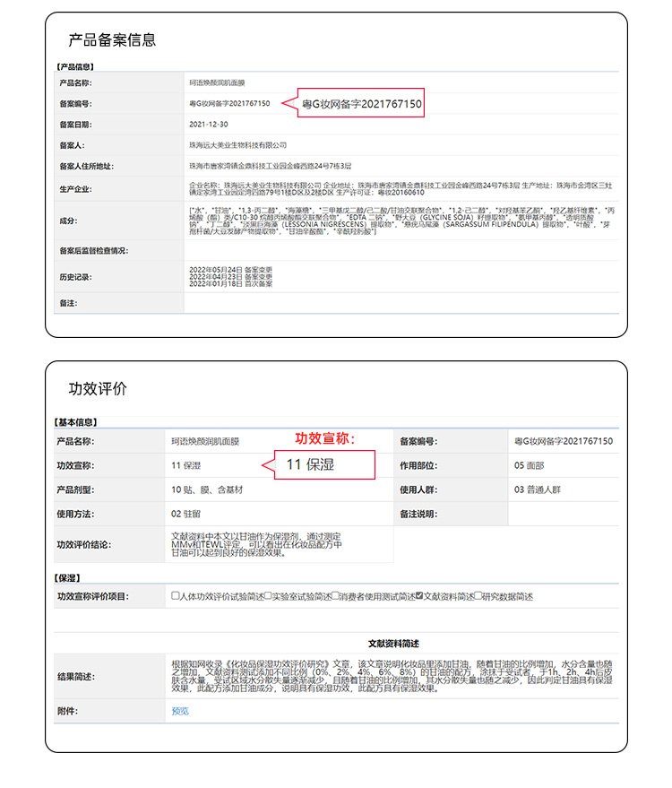Screen dimensions: 672x788
Task: Click the 备案后监督检查情况 label
Action: point(94,251)
